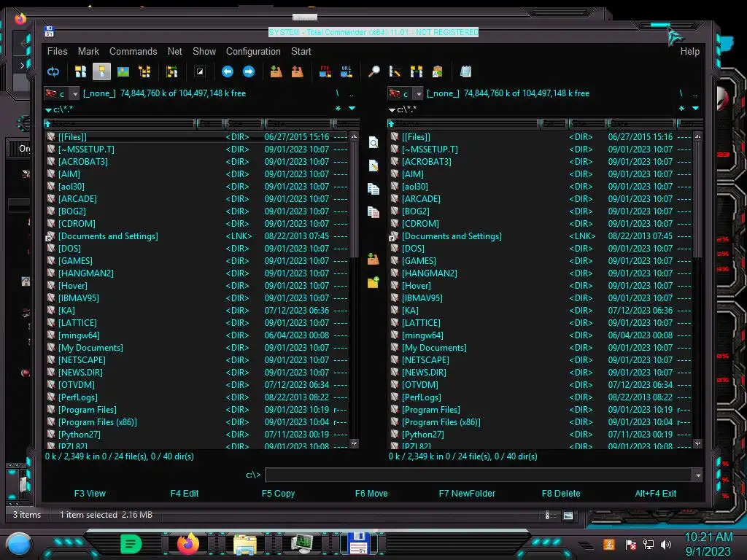Go forward with the blue right arrow
This screenshot has height=560, width=747.
(249, 72)
